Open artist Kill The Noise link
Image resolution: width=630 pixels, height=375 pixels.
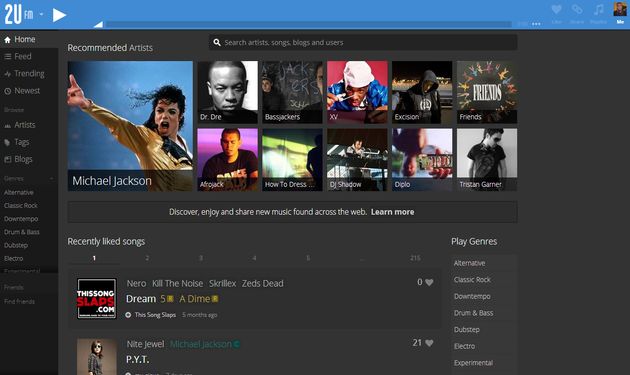point(178,283)
